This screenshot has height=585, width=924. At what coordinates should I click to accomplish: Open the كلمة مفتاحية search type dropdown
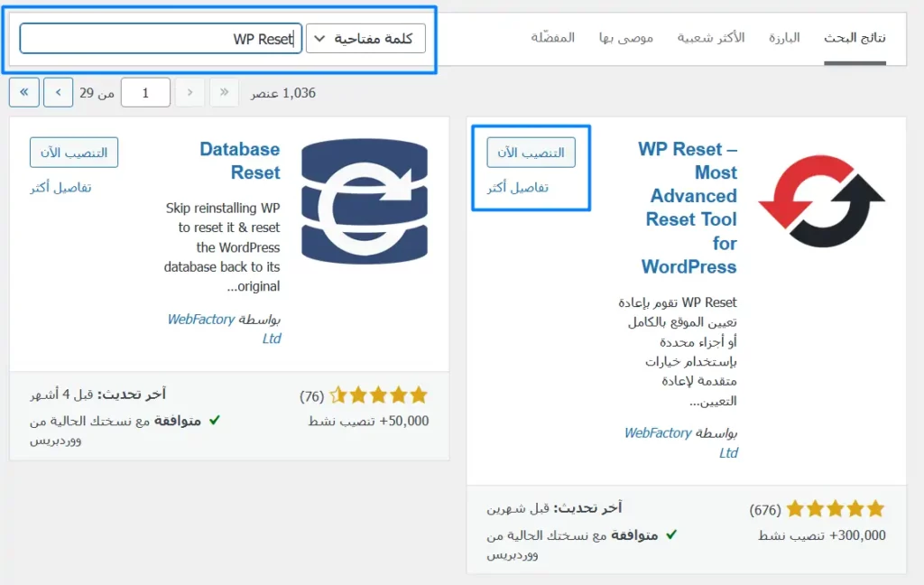pos(365,39)
